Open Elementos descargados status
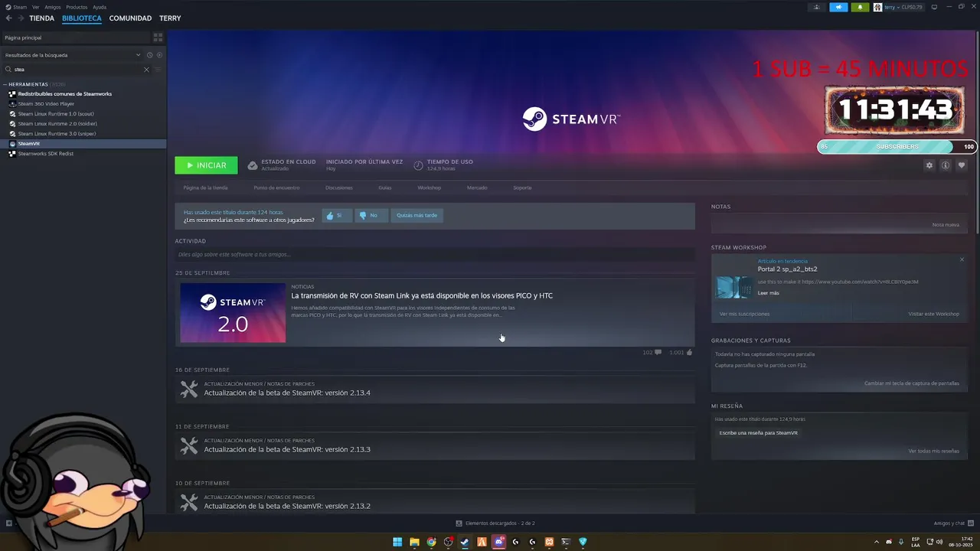The width and height of the screenshot is (980, 551). pyautogui.click(x=495, y=523)
